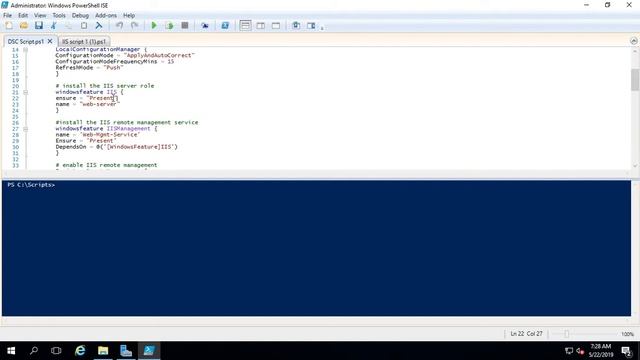Paste with clipboard icon
Viewport: 640px width, 360px height.
pos(84,26)
